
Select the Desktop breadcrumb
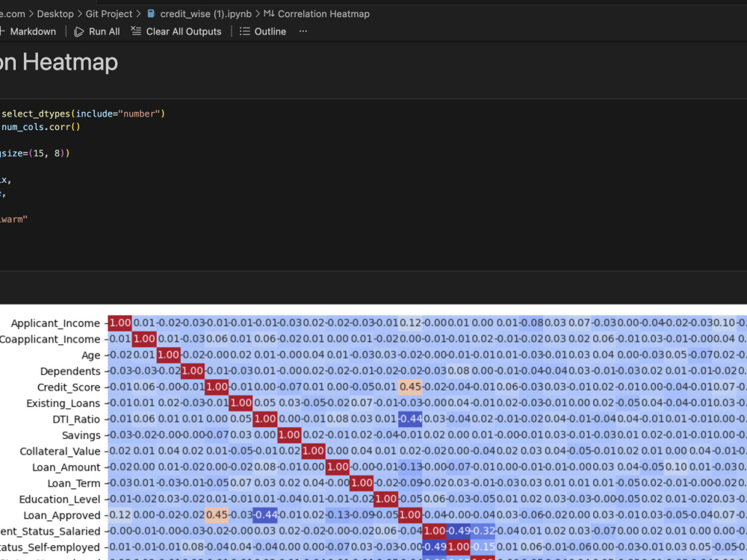[55, 13]
